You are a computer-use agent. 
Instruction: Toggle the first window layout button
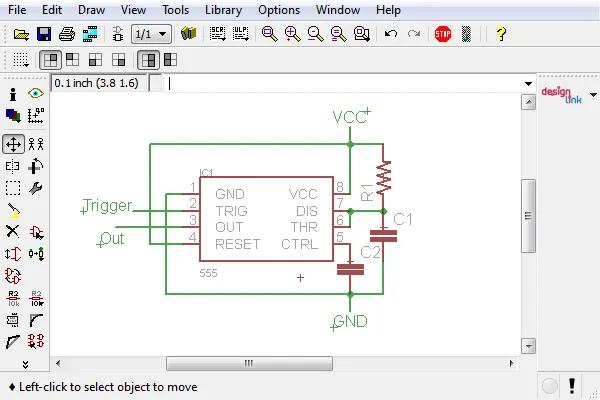[50, 60]
